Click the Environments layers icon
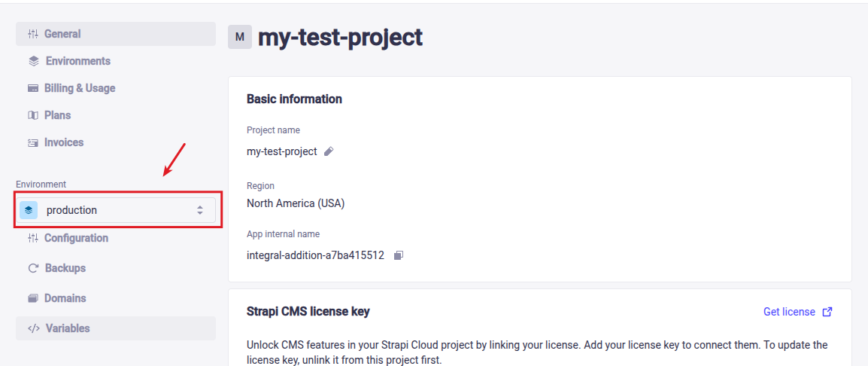 pyautogui.click(x=33, y=61)
